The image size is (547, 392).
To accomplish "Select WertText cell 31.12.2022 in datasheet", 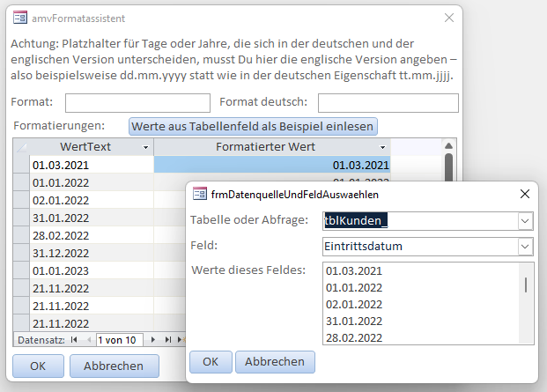I will point(92,253).
